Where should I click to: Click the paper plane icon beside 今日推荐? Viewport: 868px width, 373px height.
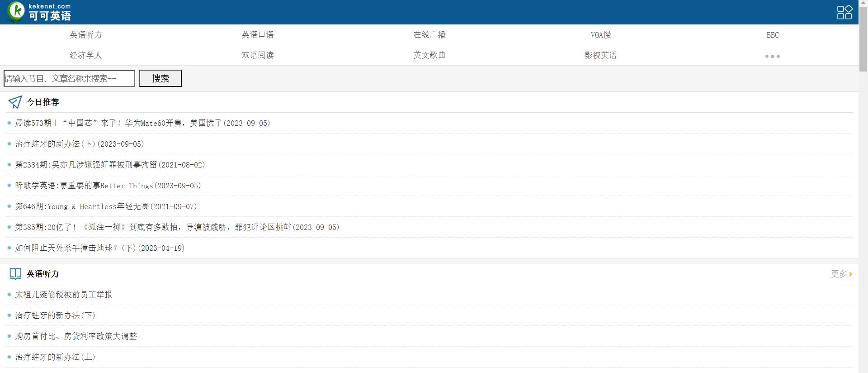coord(15,102)
